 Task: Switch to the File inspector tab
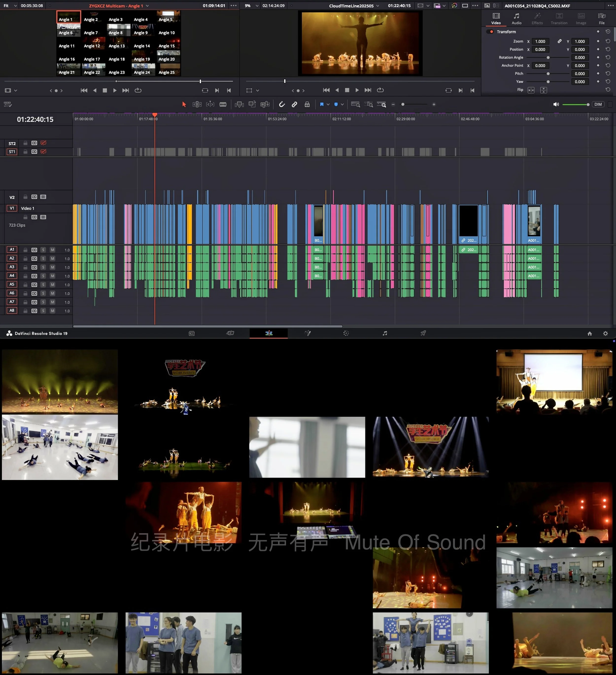pyautogui.click(x=601, y=19)
